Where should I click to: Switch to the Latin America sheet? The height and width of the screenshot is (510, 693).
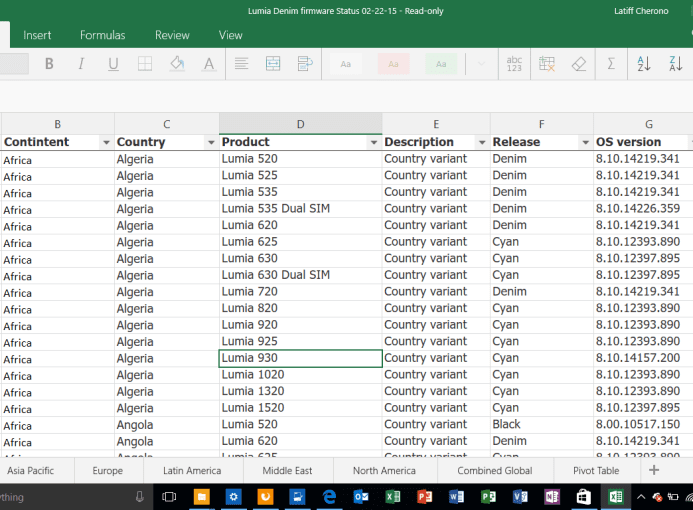coord(192,471)
